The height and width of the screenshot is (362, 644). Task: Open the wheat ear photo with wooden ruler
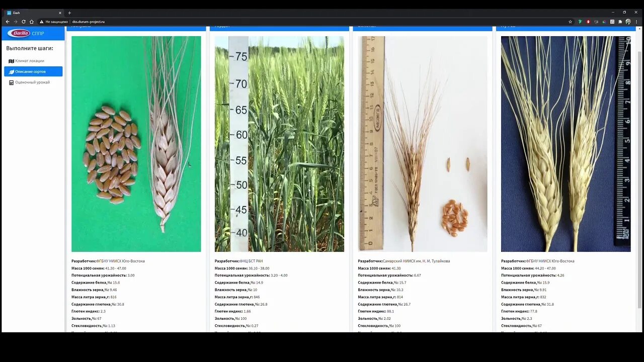tap(423, 144)
